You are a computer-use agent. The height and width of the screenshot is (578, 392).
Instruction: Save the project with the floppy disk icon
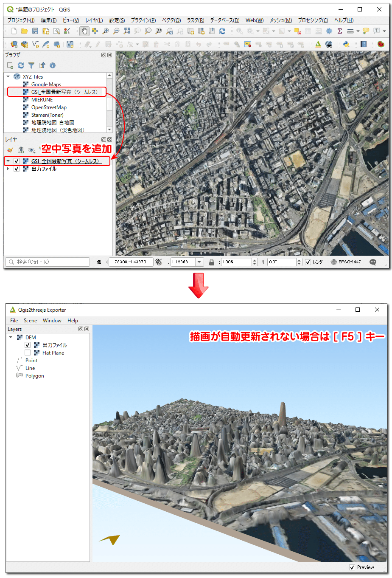[35, 31]
